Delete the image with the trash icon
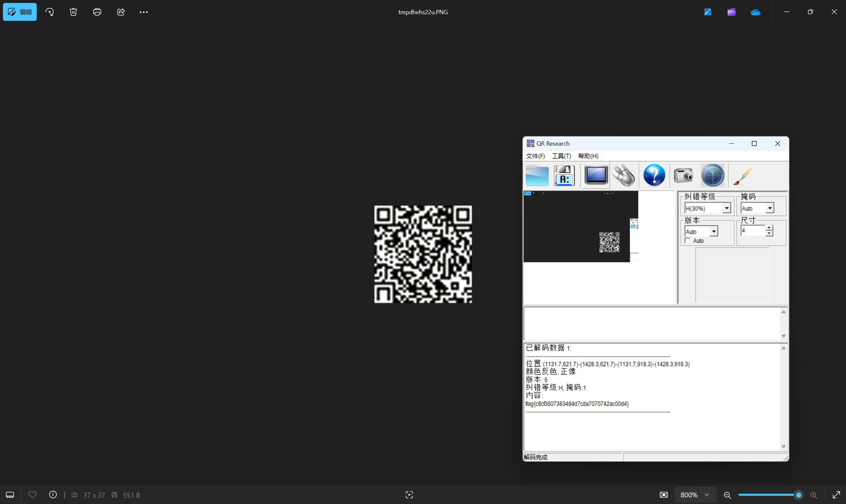Image resolution: width=846 pixels, height=504 pixels. 73,12
